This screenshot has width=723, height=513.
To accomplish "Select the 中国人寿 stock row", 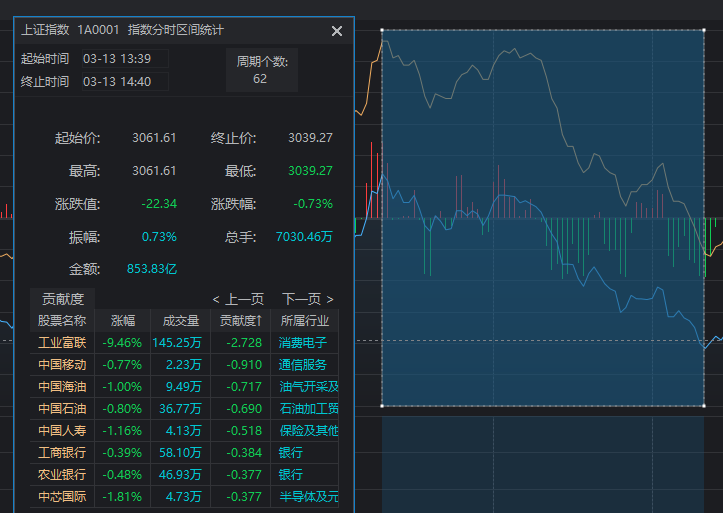I will [62, 431].
